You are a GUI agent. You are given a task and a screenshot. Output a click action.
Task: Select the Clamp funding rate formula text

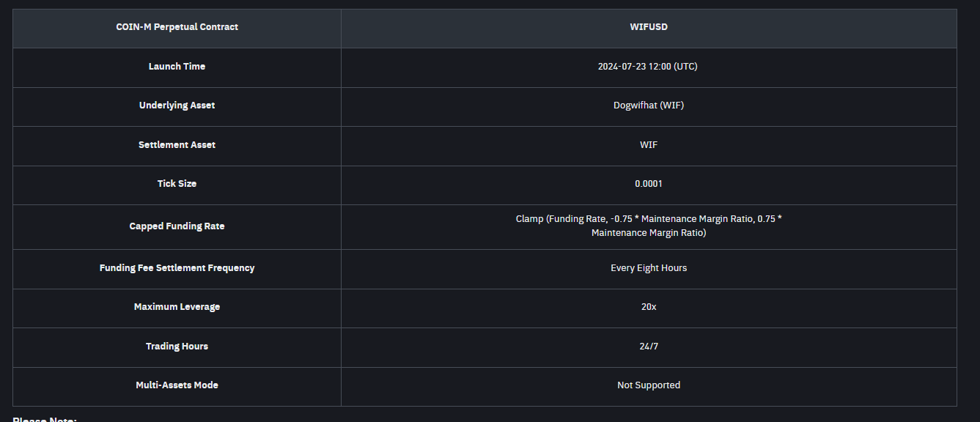point(649,226)
